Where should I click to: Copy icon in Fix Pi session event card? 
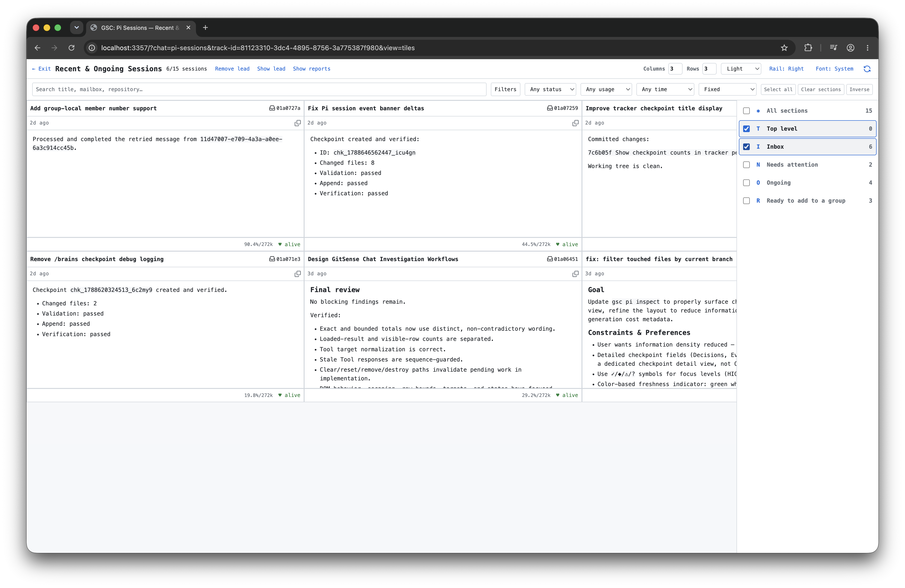[575, 123]
